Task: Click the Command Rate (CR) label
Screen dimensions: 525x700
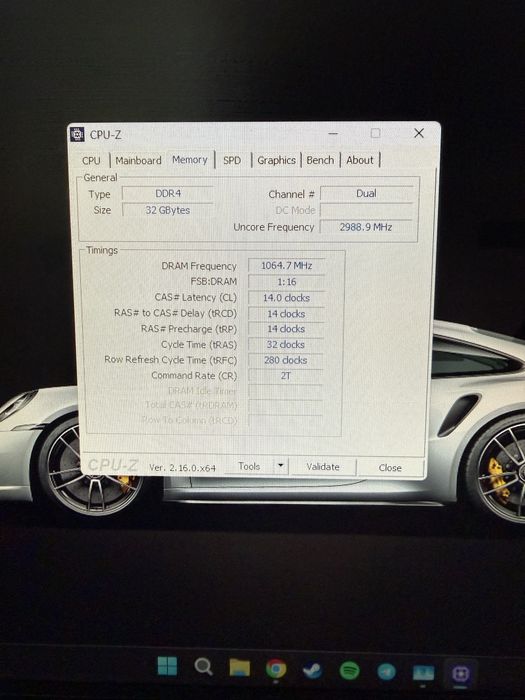Action: (x=194, y=376)
